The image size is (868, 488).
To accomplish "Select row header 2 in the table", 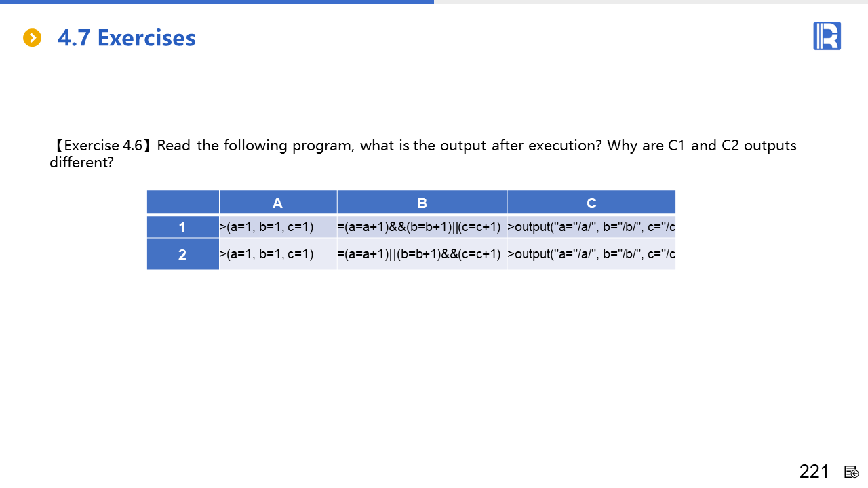I will pos(182,254).
